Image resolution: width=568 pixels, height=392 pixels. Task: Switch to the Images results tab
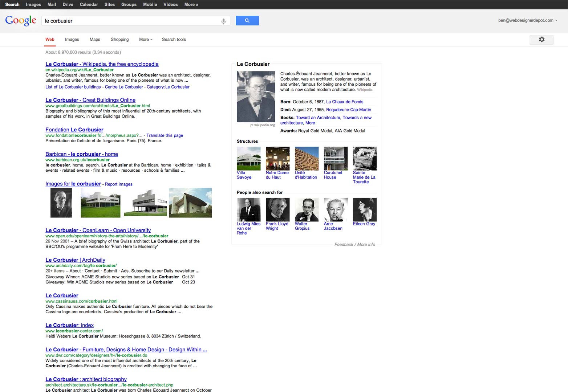pos(72,40)
